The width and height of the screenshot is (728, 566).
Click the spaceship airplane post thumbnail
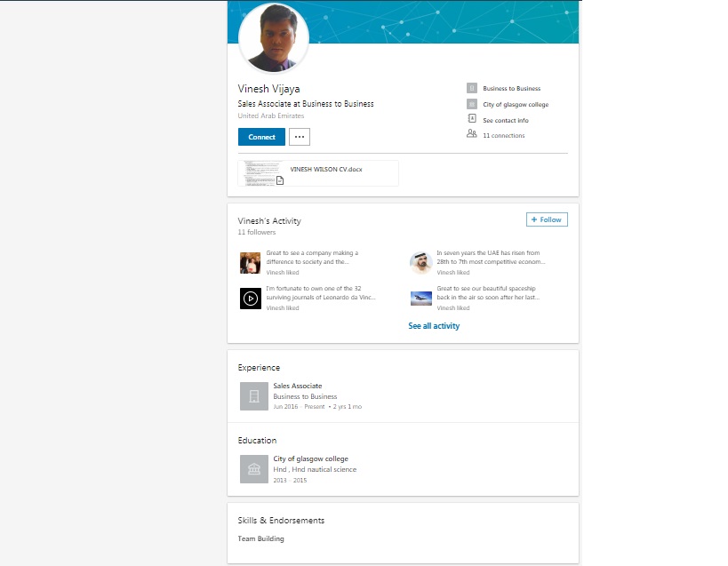[x=421, y=299]
